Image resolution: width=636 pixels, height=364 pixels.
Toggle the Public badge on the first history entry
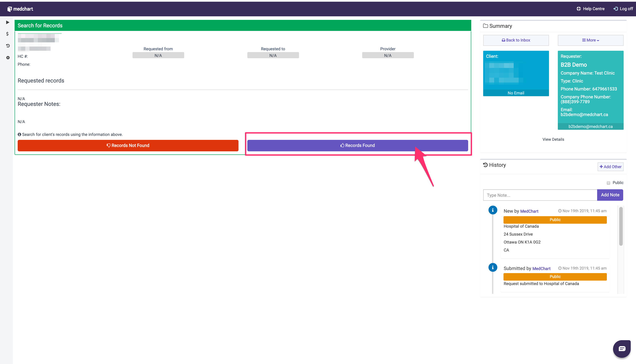coord(555,220)
